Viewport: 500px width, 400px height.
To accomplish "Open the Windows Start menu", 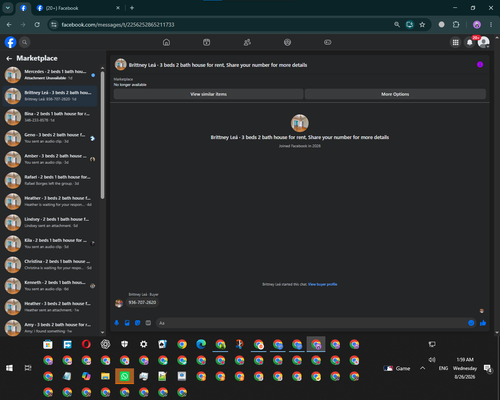I will [x=9, y=368].
